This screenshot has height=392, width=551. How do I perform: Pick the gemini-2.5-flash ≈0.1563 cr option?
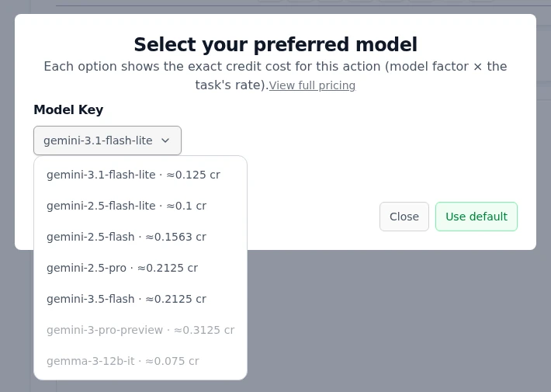(x=140, y=237)
